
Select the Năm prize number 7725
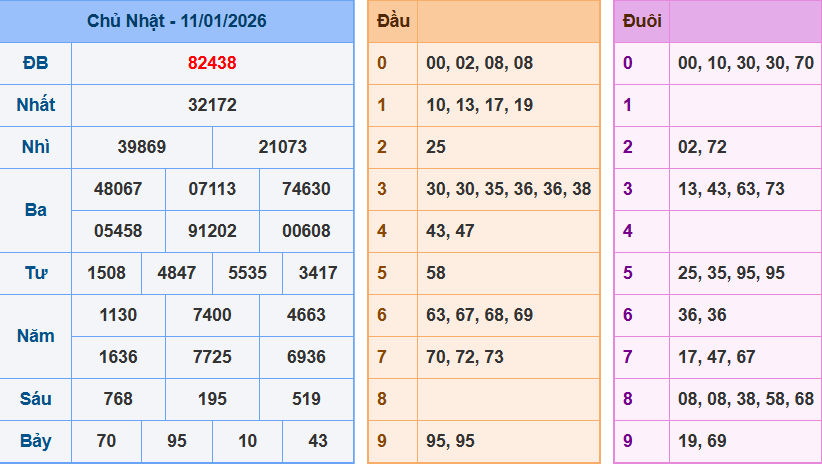(212, 357)
